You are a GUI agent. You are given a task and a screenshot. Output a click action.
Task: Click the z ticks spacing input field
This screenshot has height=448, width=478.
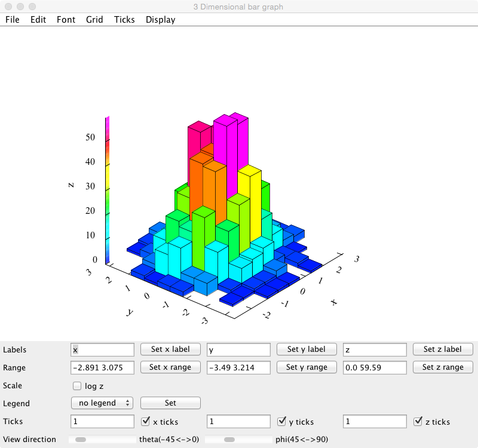point(375,422)
